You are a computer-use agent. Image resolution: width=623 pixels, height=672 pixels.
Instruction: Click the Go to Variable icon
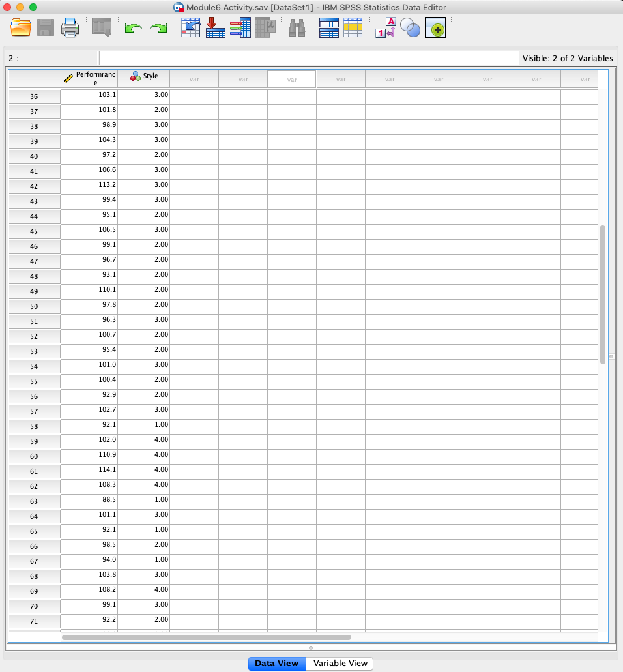point(215,27)
